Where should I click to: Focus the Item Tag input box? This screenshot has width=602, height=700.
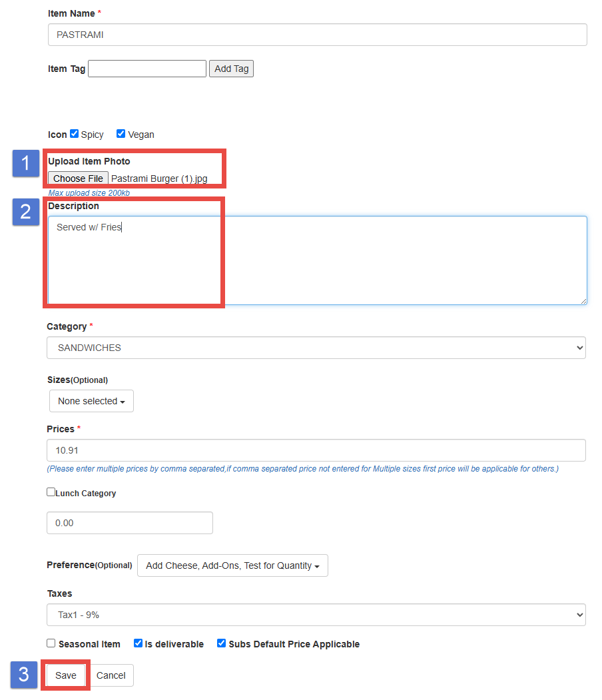[x=147, y=69]
